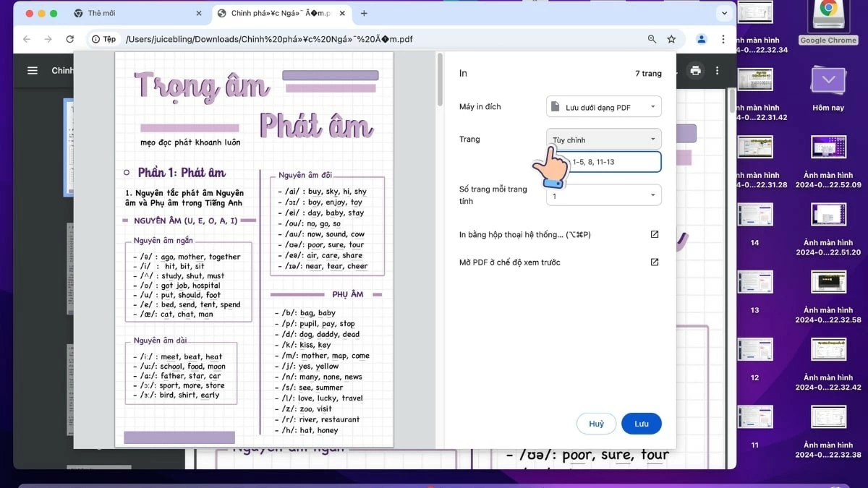Click the page range input showing '1-5, 8, 11-13'
868x488 pixels.
[615, 162]
